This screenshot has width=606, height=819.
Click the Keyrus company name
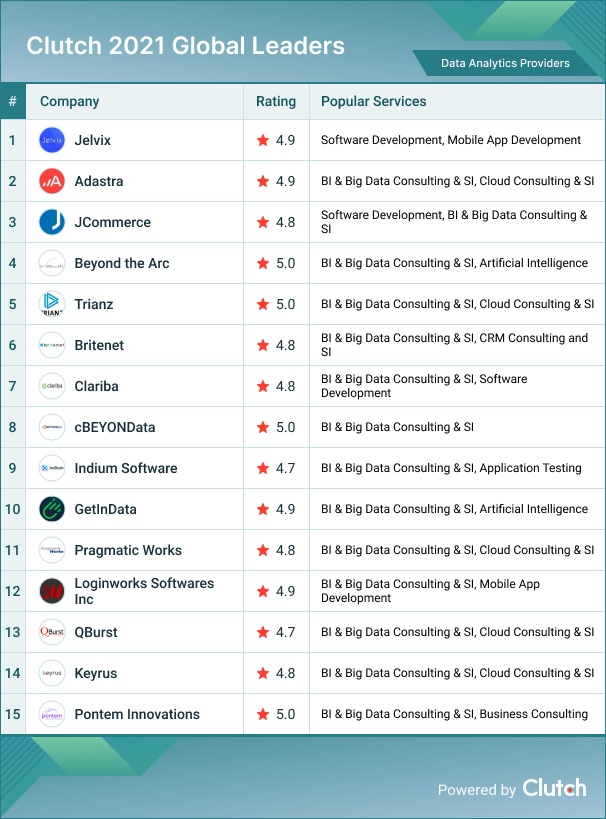[96, 673]
